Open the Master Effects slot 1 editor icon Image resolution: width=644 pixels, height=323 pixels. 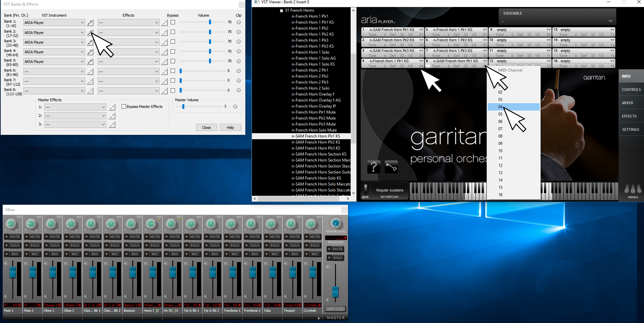click(112, 107)
